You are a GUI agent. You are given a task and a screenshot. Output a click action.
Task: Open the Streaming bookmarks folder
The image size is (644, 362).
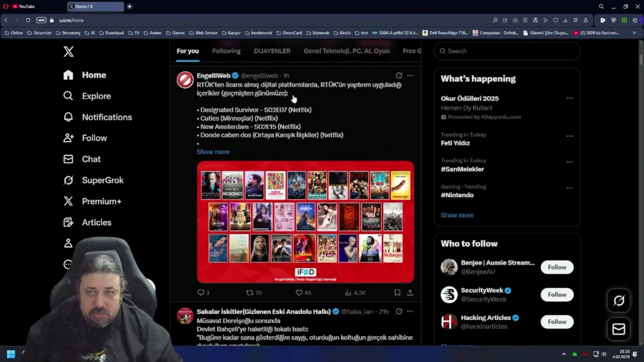(x=67, y=33)
